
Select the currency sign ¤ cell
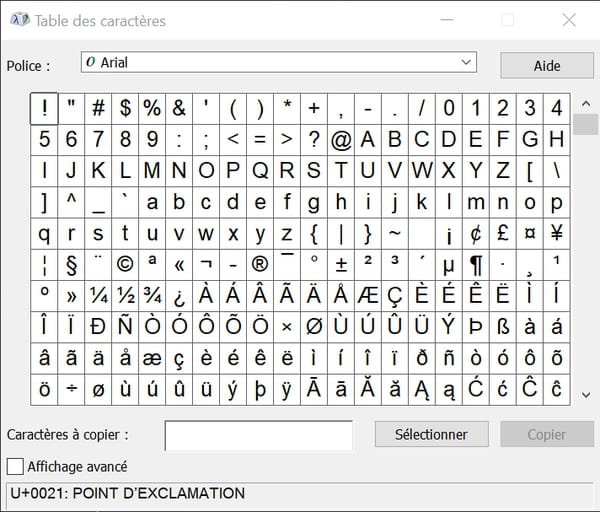[530, 234]
